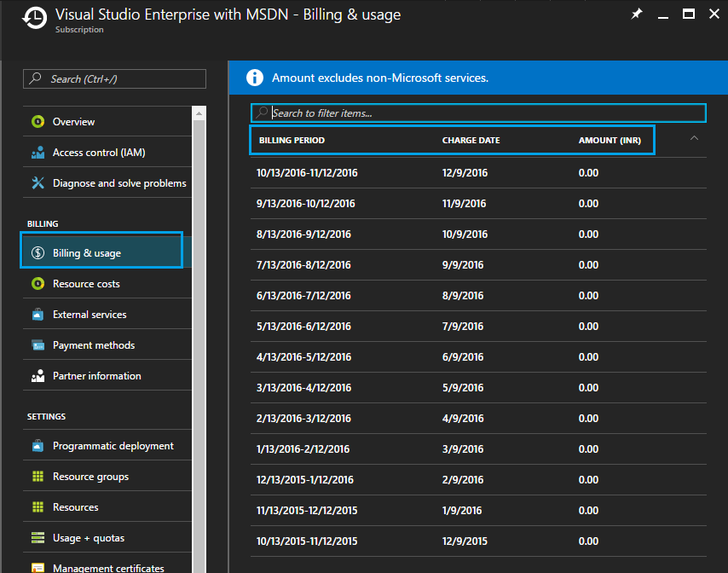Open the 5/13/2016-6/12/2016 billing period row
The height and width of the screenshot is (573, 728).
(303, 327)
